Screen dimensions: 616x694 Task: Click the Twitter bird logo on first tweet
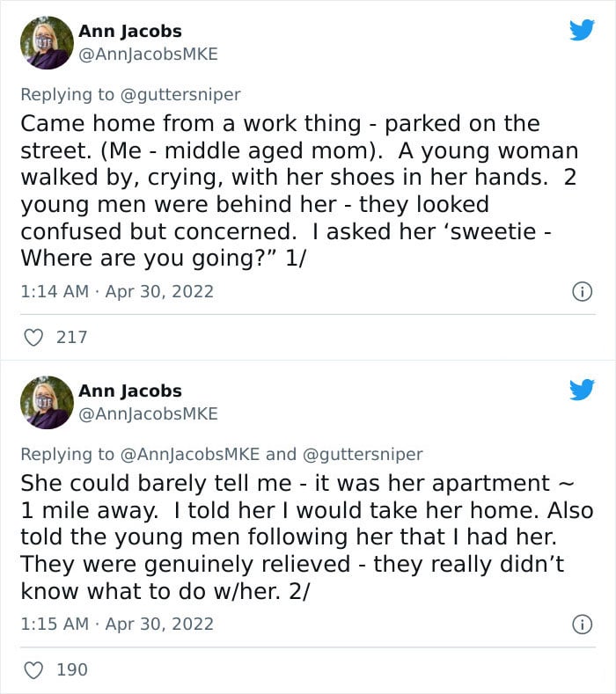[582, 30]
